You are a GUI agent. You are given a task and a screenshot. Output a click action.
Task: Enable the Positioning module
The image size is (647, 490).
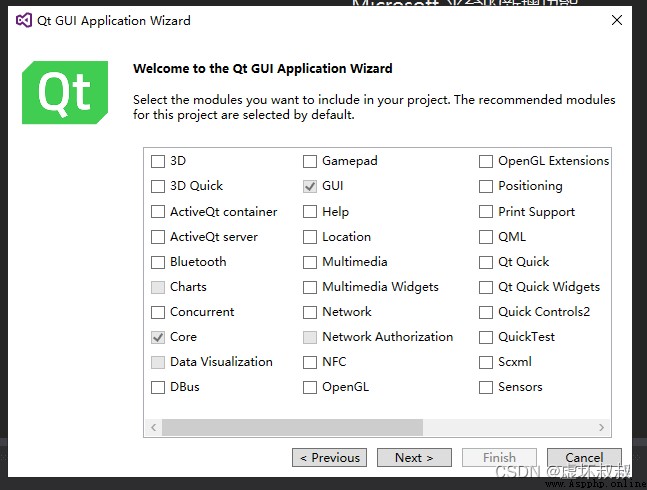tap(486, 186)
